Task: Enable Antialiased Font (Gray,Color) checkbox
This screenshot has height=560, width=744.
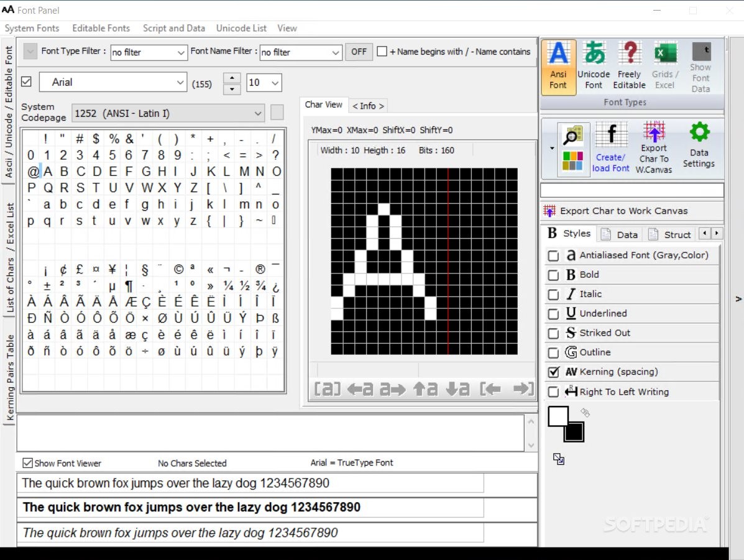Action: point(553,256)
